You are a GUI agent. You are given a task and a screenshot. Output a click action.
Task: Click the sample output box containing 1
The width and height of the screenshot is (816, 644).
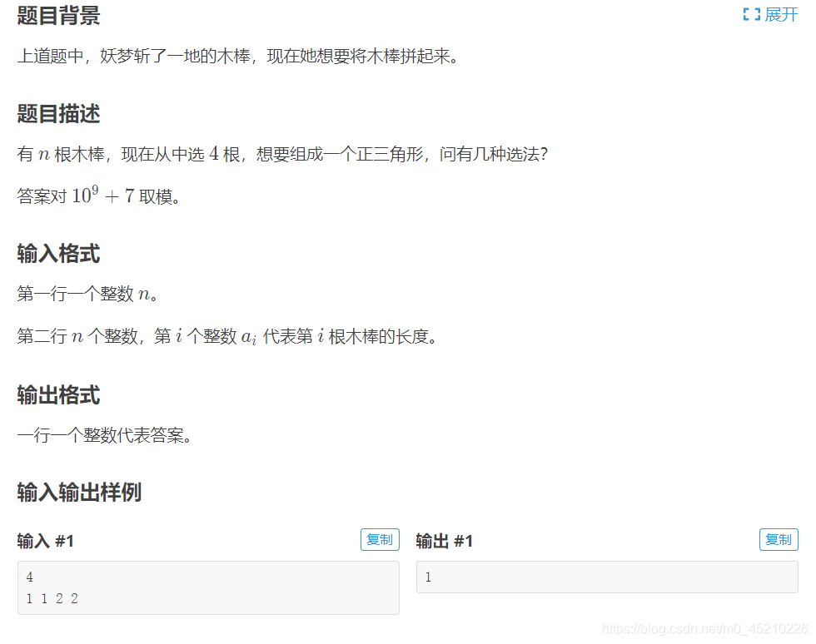607,577
